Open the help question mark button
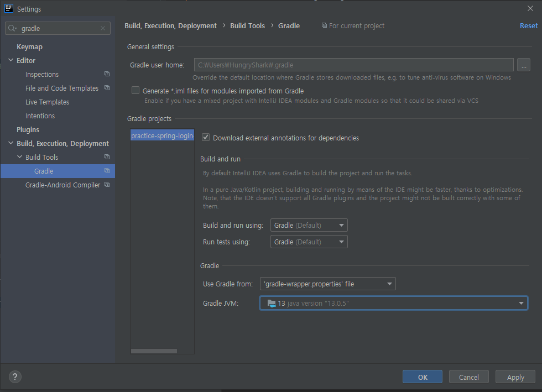Viewport: 542px width, 392px height. [15, 377]
